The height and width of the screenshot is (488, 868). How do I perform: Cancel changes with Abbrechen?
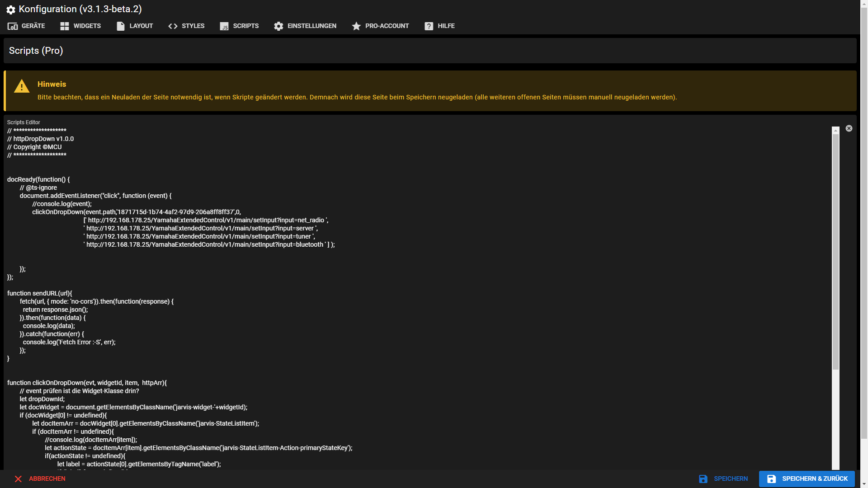coord(40,479)
